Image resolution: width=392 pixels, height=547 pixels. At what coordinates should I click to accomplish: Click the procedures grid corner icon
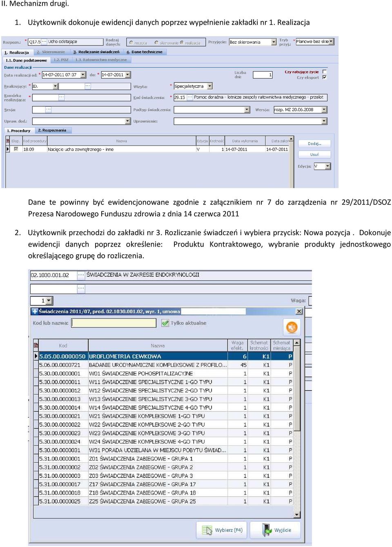[x=8, y=141]
